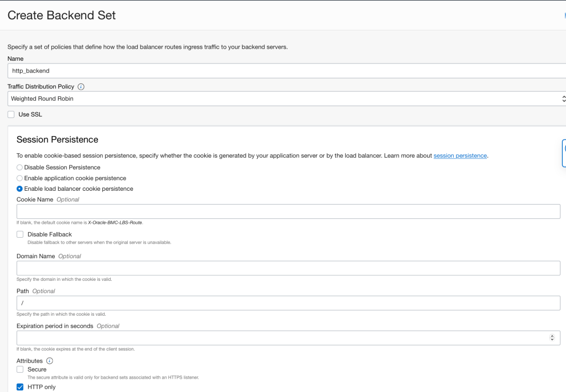
Task: Click the Domain Name text box
Action: click(288, 268)
